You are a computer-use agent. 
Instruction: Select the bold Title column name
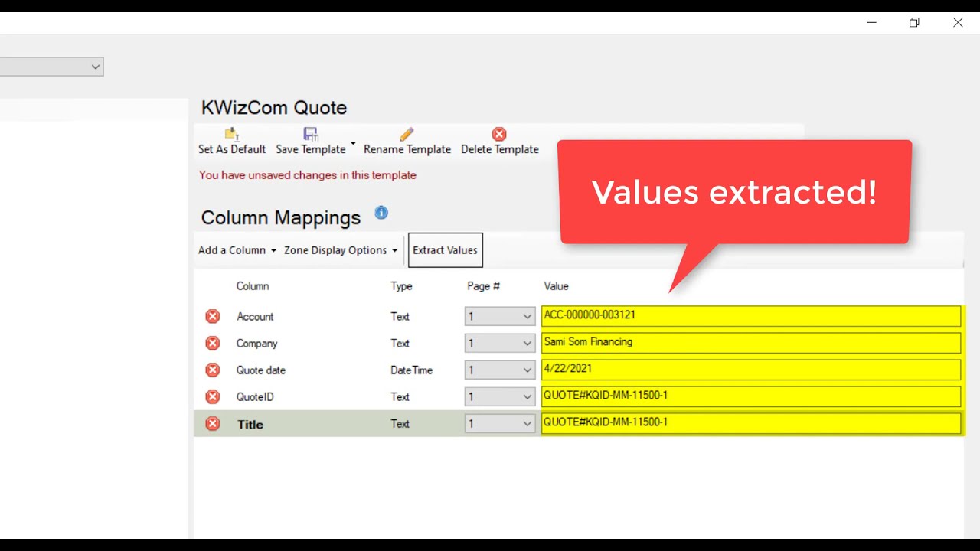point(250,424)
